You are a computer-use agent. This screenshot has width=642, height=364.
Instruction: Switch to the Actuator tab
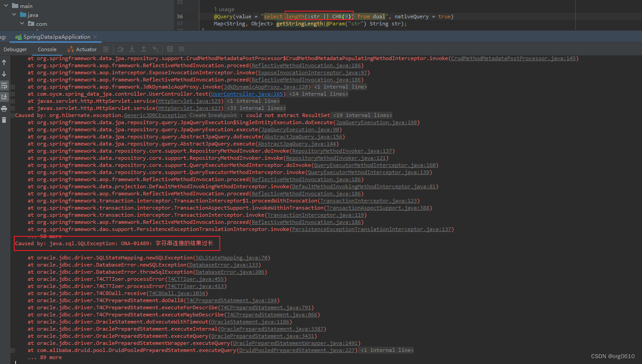[82, 49]
